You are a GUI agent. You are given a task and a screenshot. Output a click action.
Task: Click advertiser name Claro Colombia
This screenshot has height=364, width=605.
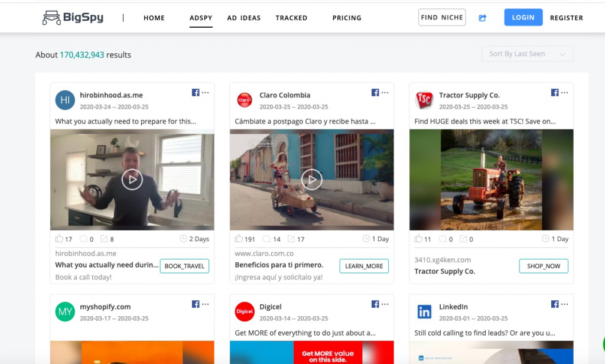click(285, 95)
